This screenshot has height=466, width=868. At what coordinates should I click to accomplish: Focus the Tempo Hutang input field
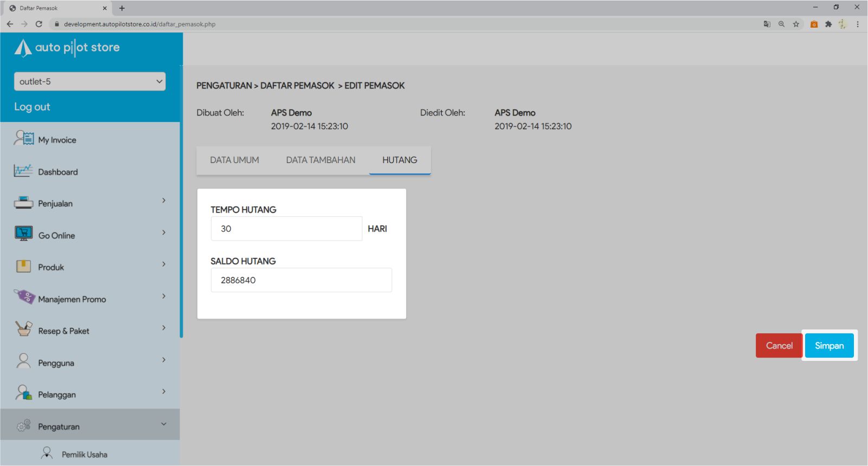(x=286, y=229)
